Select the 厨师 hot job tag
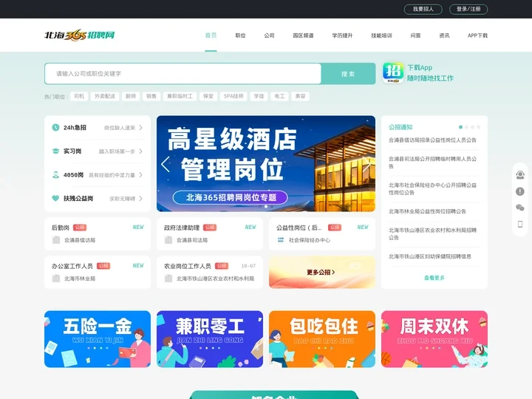 click(x=131, y=96)
